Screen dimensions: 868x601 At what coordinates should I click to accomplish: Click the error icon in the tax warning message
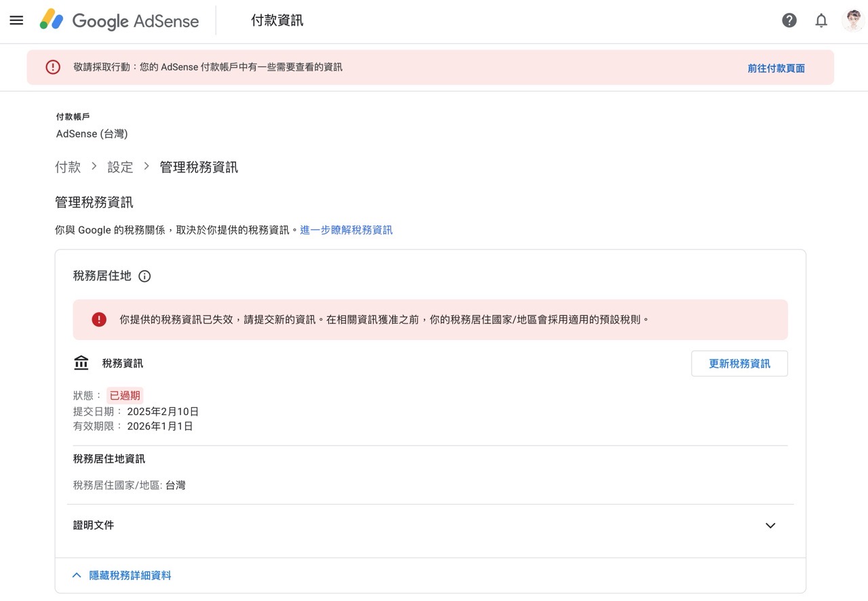[99, 319]
